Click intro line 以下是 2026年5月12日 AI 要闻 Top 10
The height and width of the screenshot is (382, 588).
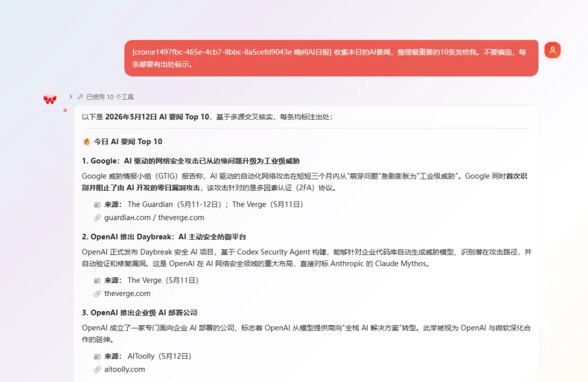[207, 117]
